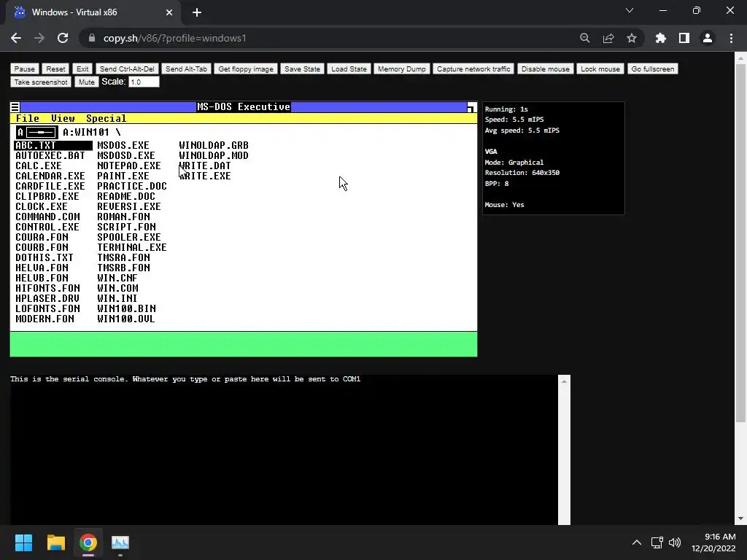Open the browser zoom magnifier icon
This screenshot has height=560, width=747.
[x=584, y=38]
